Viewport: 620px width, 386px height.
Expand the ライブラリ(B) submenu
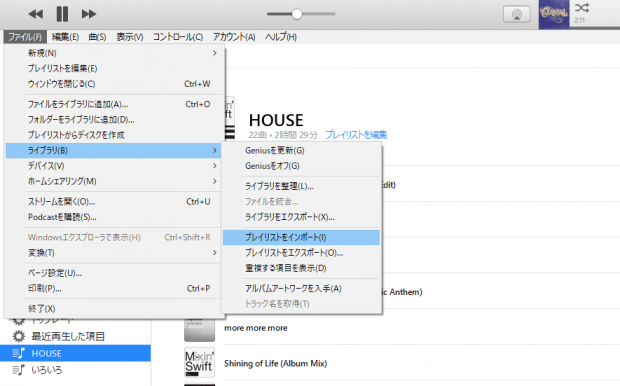coord(113,150)
